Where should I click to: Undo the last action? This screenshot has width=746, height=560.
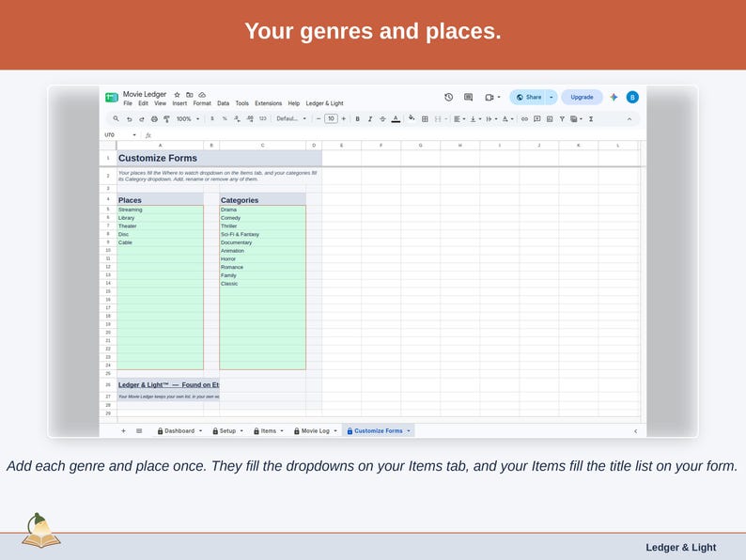click(x=129, y=119)
